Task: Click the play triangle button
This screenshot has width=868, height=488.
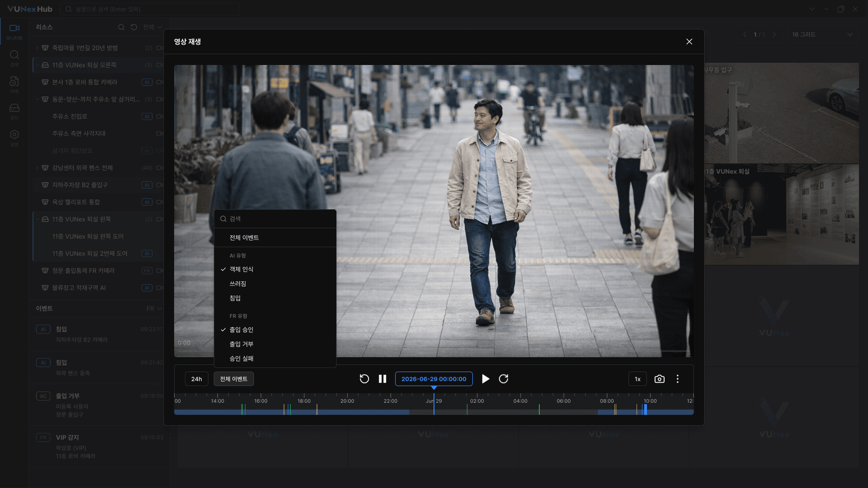Action: coord(486,379)
